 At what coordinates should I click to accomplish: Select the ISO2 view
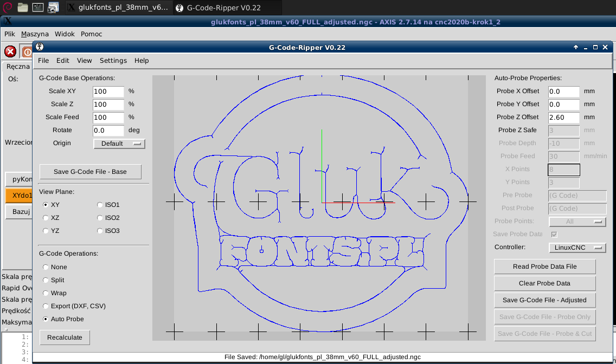[100, 218]
